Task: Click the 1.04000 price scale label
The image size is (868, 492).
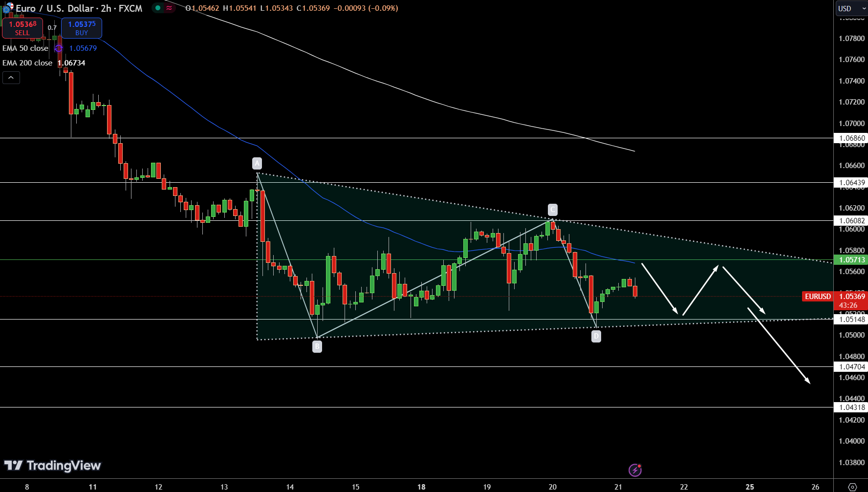Action: pyautogui.click(x=851, y=441)
